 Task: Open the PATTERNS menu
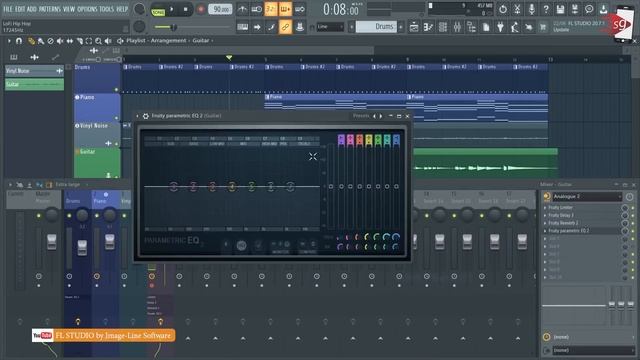tap(50, 9)
